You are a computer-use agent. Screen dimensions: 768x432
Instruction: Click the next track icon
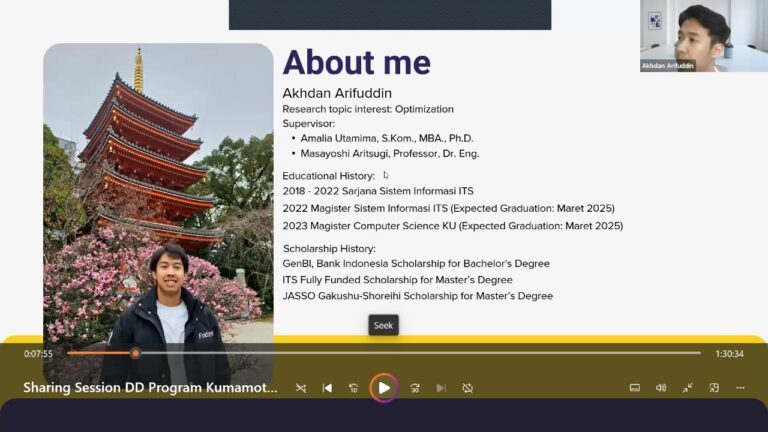click(441, 388)
